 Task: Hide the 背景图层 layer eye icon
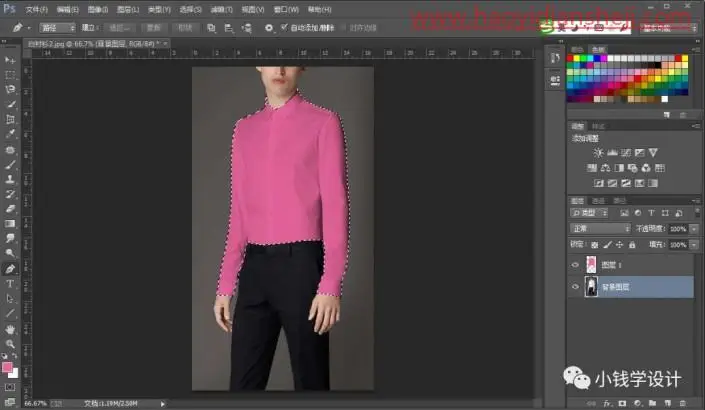point(575,287)
